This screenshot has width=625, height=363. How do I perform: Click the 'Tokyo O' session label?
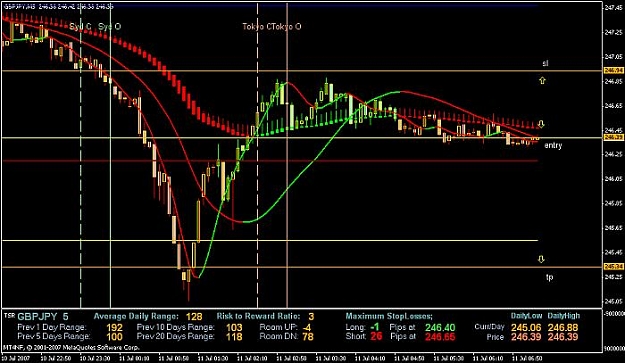tap(288, 27)
